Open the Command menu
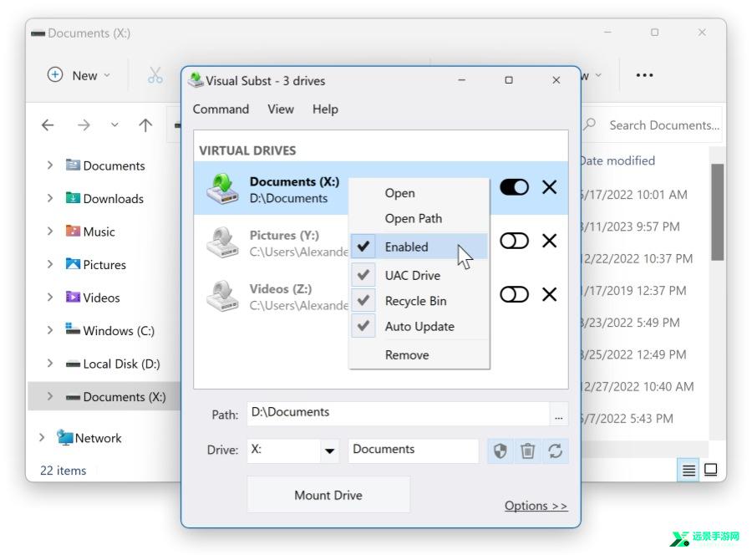The width and height of the screenshot is (752, 560). 221,109
